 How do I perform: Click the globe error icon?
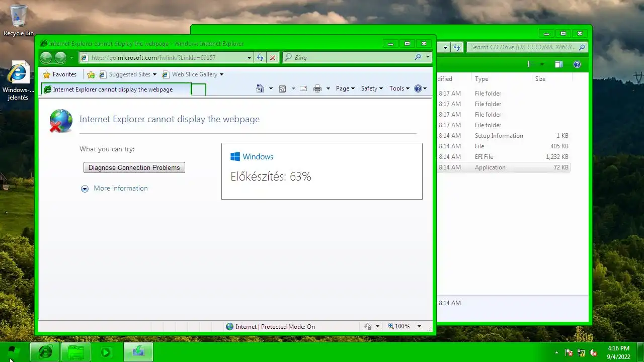[x=61, y=121]
